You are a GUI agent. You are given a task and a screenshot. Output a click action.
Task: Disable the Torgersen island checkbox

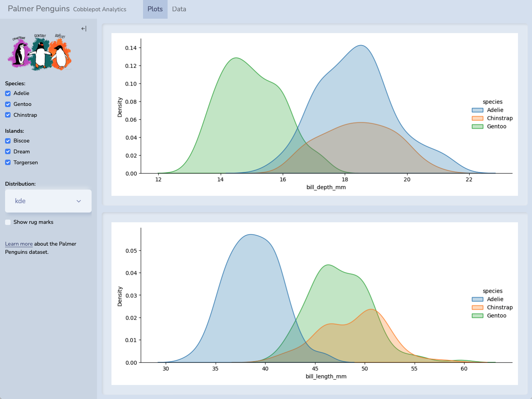[x=8, y=163]
